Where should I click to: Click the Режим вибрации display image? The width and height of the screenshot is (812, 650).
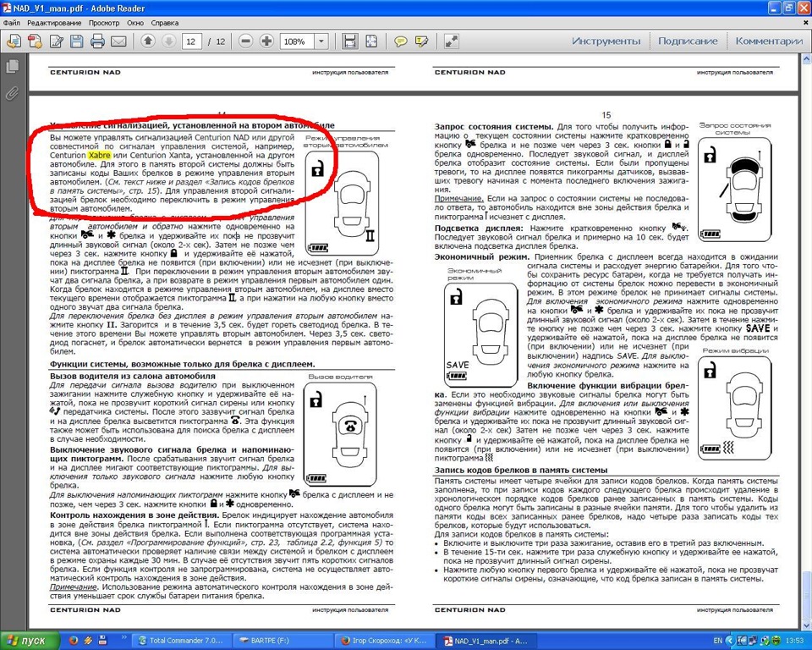click(734, 409)
